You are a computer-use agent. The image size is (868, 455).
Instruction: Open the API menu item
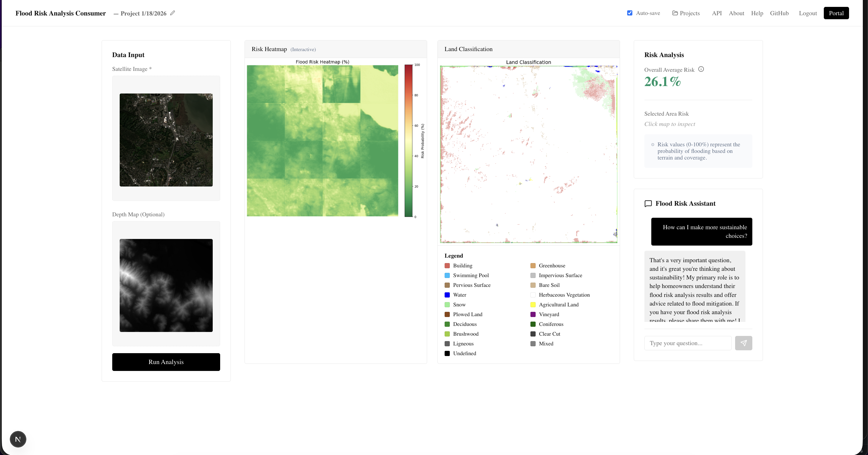pos(717,13)
